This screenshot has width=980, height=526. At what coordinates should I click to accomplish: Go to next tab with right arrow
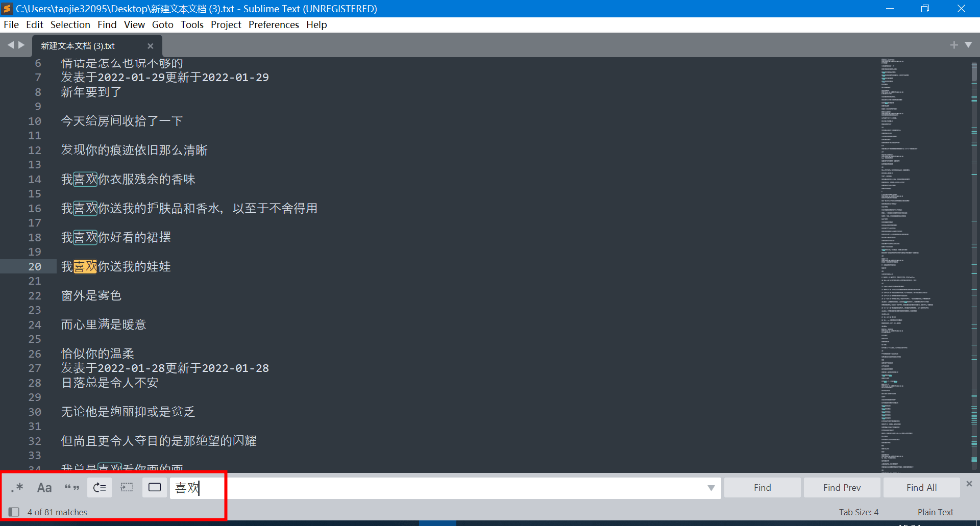pos(21,45)
